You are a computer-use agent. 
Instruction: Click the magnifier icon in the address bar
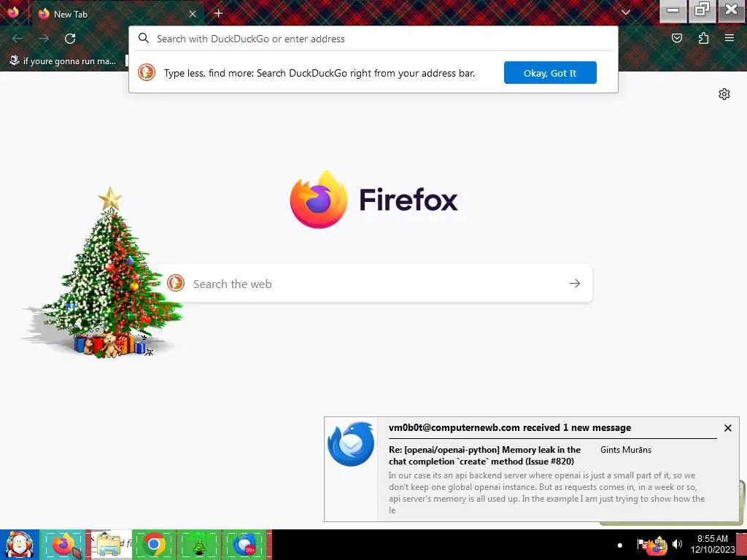click(144, 38)
